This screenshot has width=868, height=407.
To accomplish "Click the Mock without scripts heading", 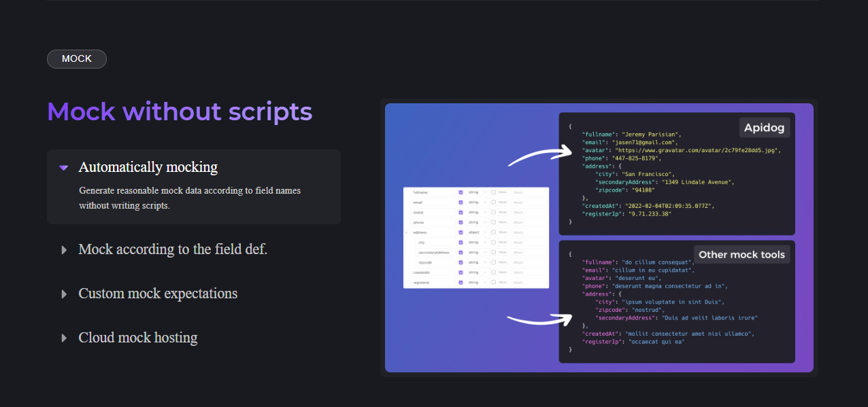I will 180,111.
